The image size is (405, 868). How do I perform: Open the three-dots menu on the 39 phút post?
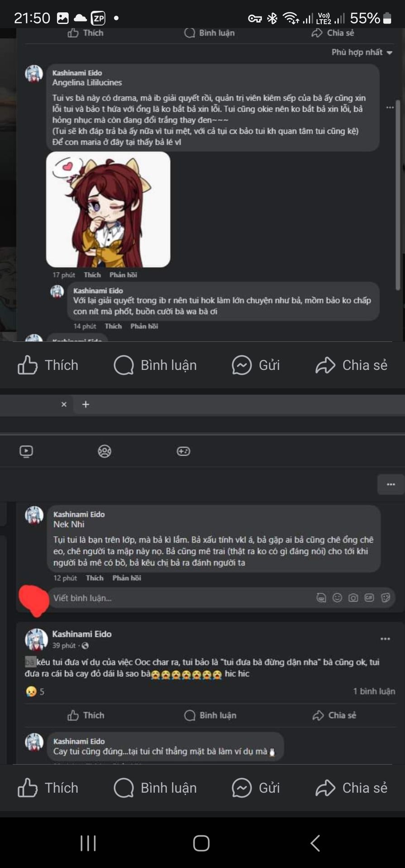385,639
